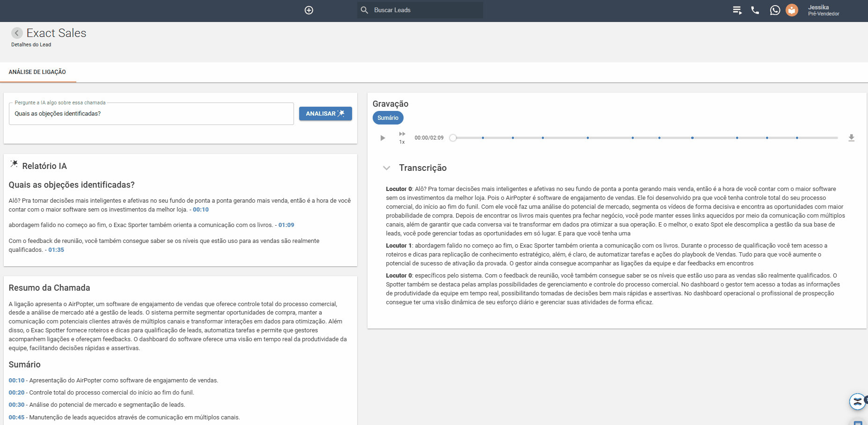Collapse the Transcrição section
868x425 pixels.
pos(386,168)
